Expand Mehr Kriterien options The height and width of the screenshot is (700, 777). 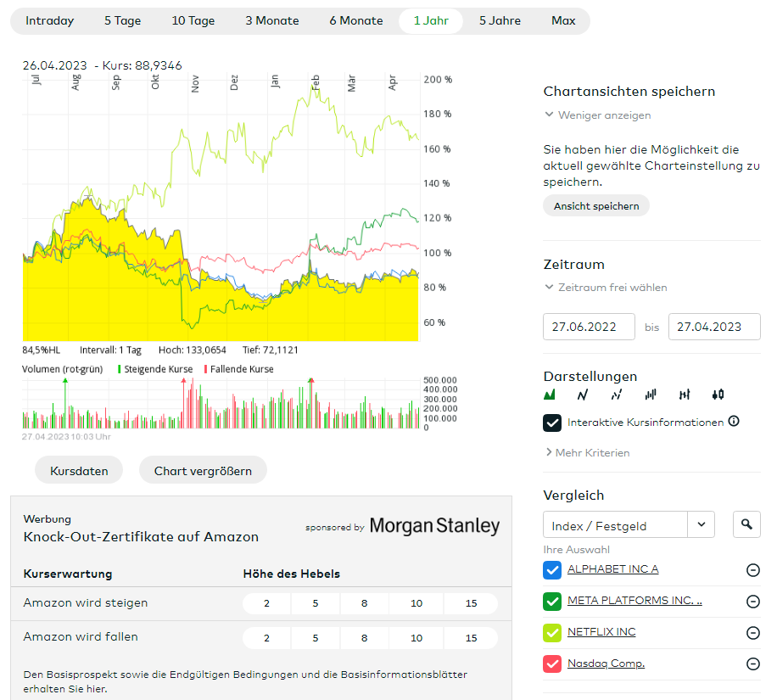(587, 453)
